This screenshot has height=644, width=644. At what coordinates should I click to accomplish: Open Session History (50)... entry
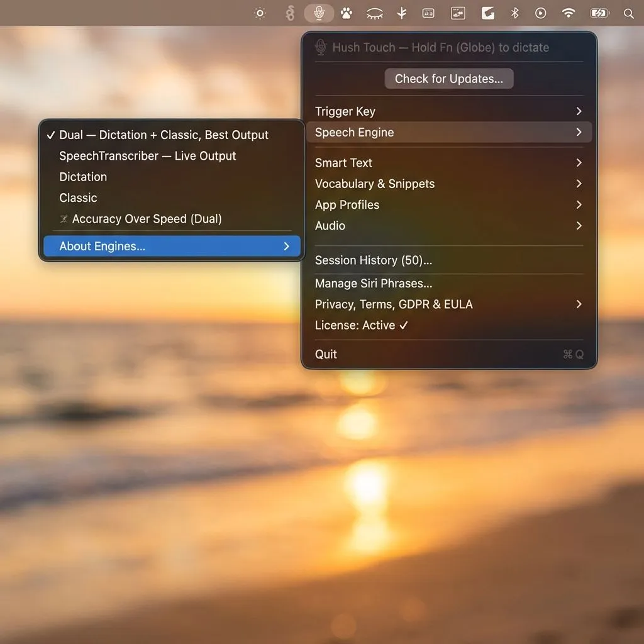373,260
